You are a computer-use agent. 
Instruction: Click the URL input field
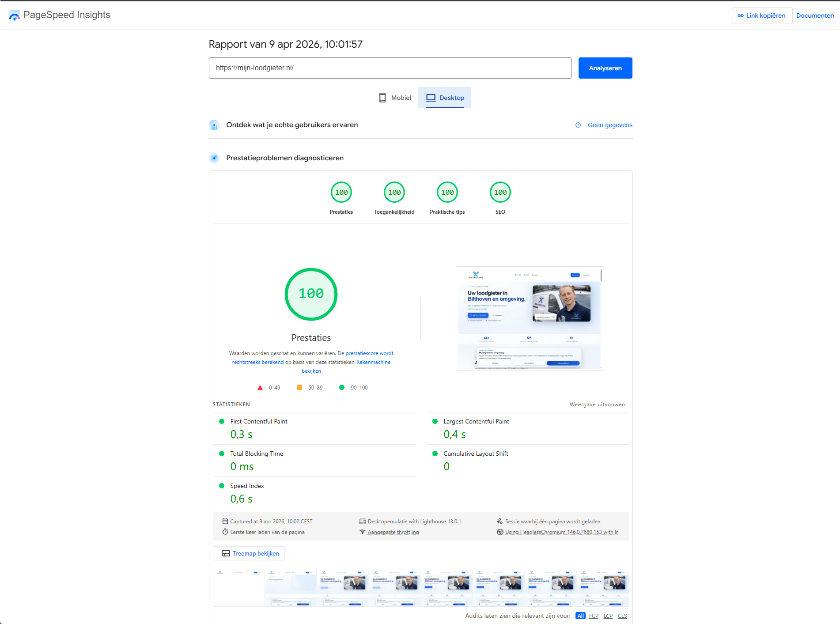(390, 68)
